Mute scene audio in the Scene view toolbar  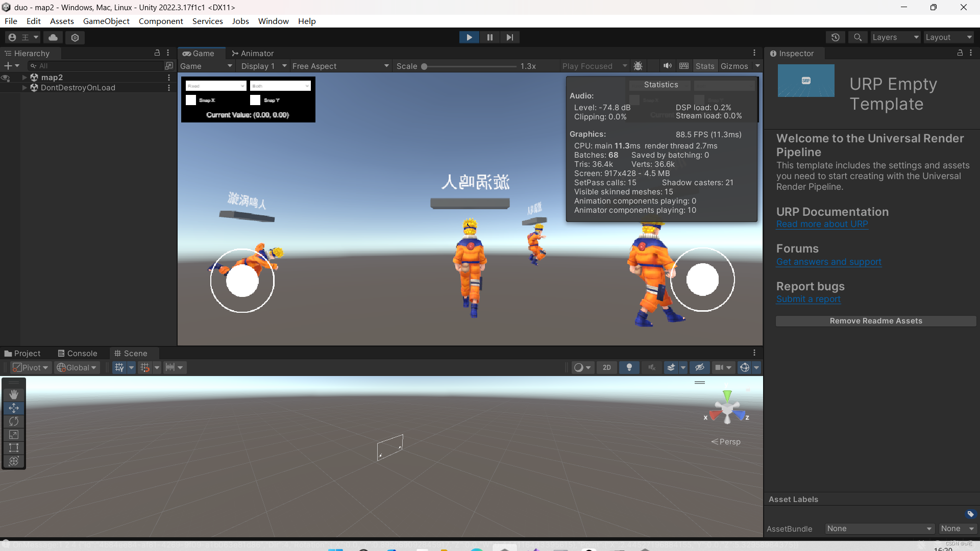click(652, 367)
